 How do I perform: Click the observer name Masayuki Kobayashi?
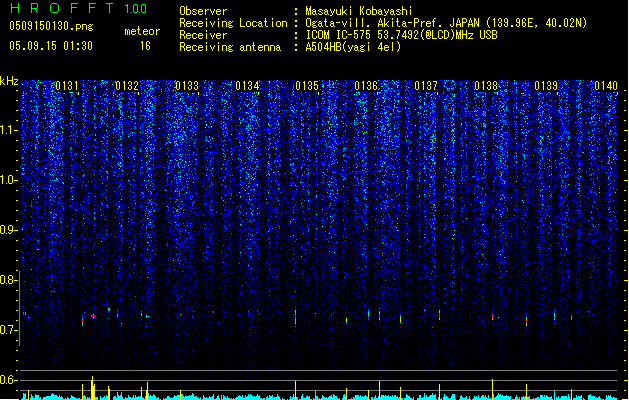[359, 11]
